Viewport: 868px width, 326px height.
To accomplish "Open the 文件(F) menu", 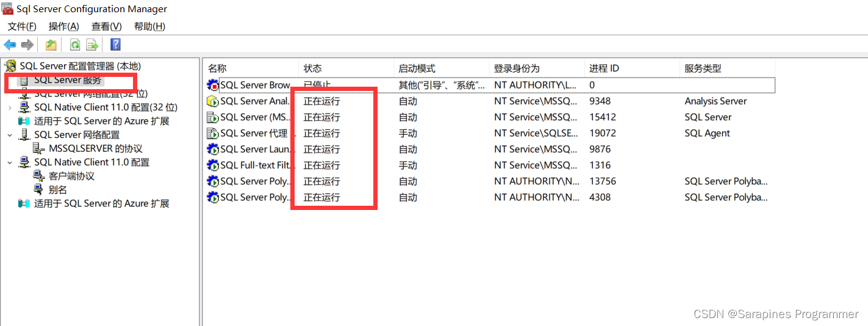I will point(22,26).
